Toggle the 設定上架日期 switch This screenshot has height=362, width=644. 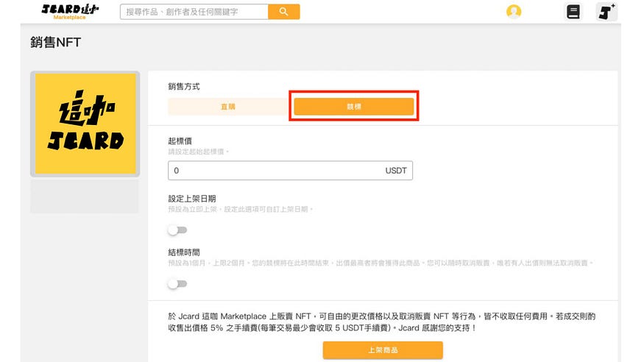coord(177,230)
